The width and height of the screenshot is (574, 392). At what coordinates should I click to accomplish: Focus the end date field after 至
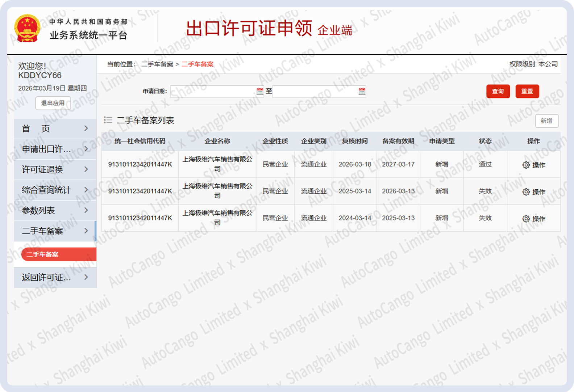click(319, 92)
